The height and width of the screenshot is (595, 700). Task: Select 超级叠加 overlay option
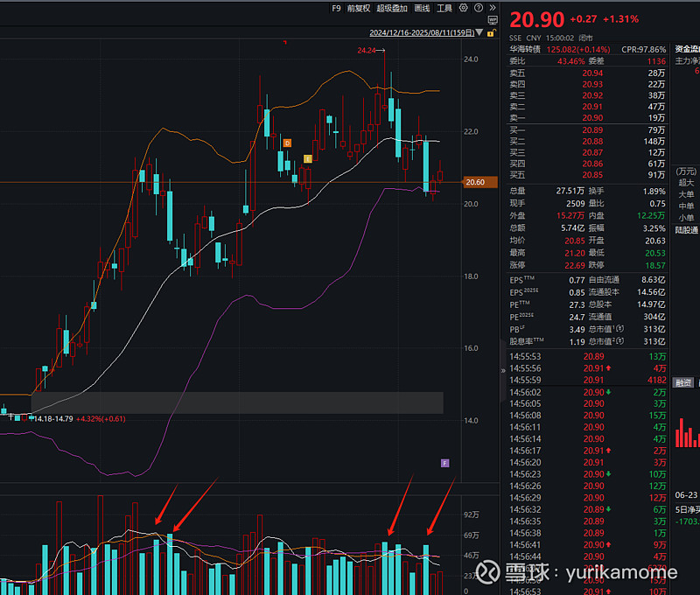[x=391, y=8]
